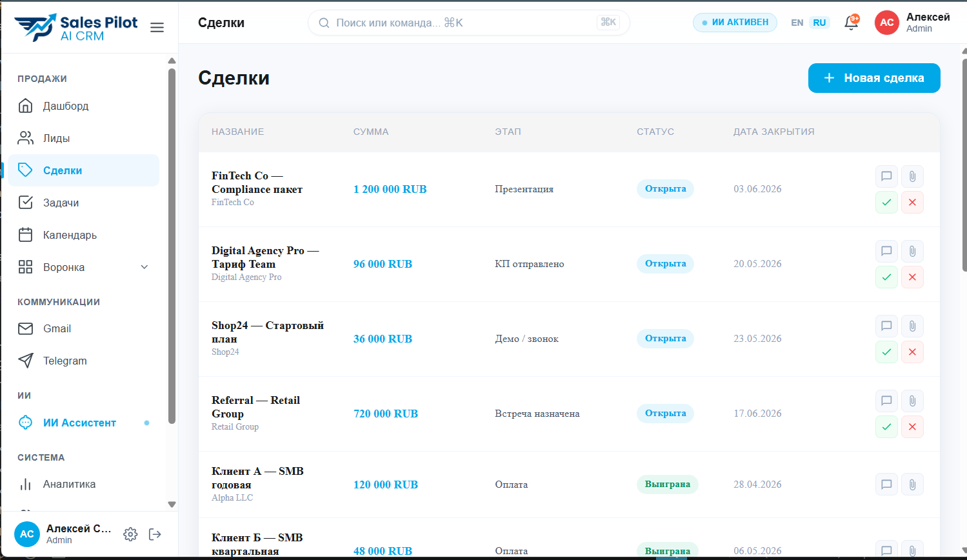967x560 pixels.
Task: Mark Shop24 deal as lost
Action: click(912, 352)
